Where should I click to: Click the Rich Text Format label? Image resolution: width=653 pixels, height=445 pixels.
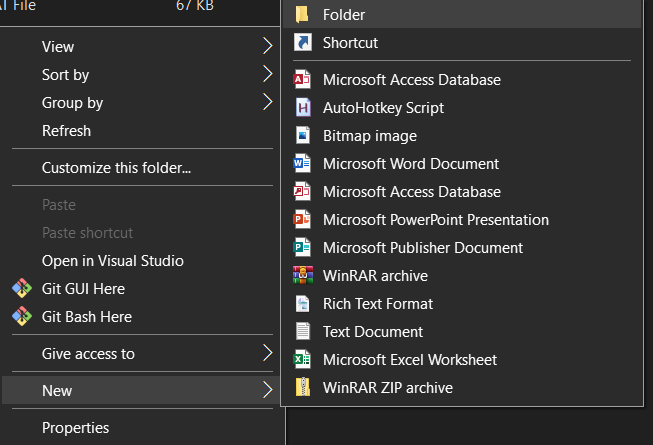378,303
